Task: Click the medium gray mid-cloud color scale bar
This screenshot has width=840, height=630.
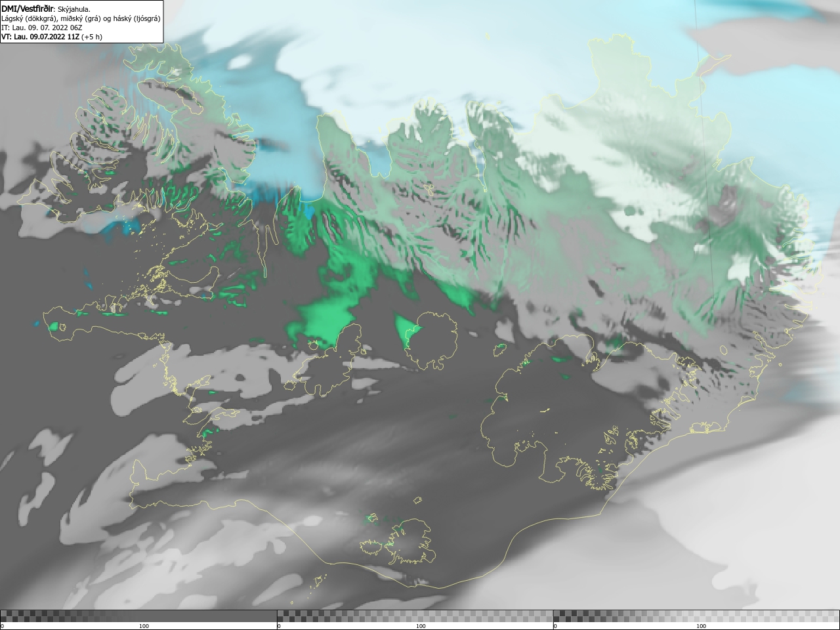Action: tap(415, 616)
